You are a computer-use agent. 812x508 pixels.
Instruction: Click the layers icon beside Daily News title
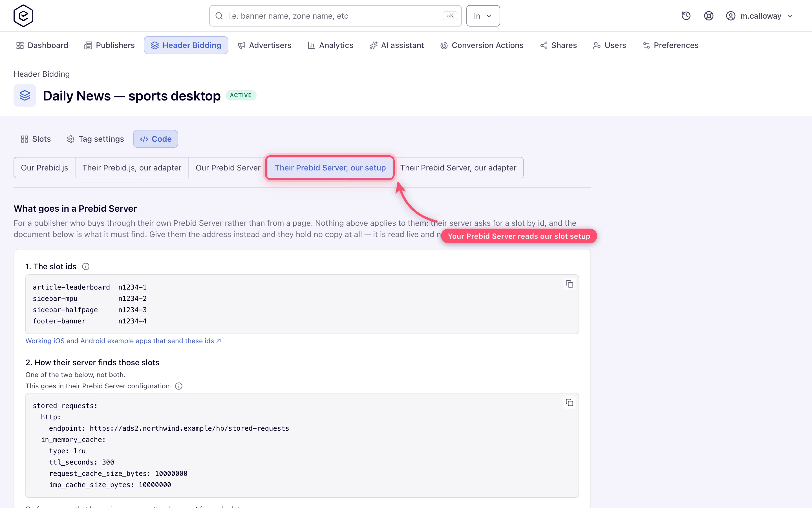[x=25, y=95]
